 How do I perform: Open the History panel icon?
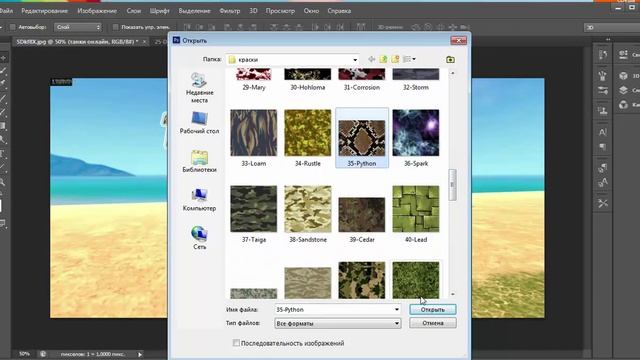click(x=603, y=55)
